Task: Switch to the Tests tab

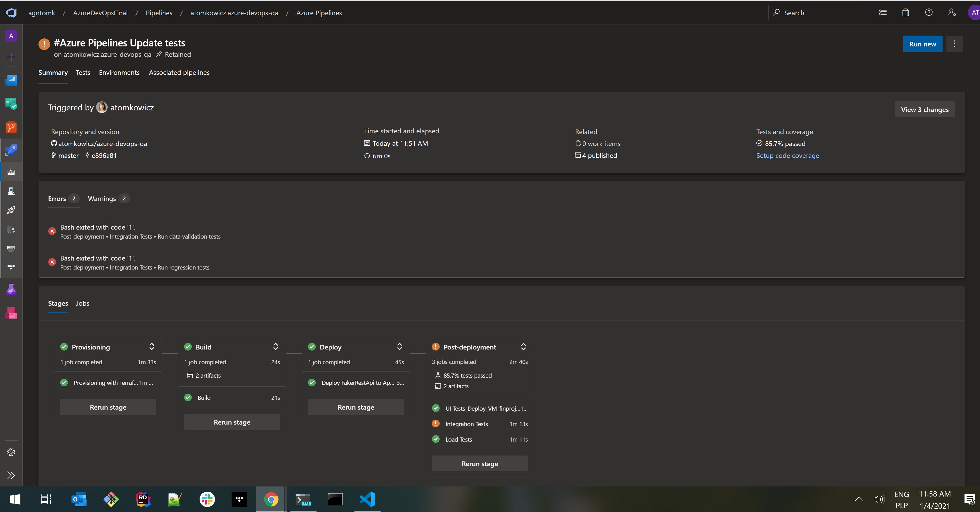Action: click(83, 72)
